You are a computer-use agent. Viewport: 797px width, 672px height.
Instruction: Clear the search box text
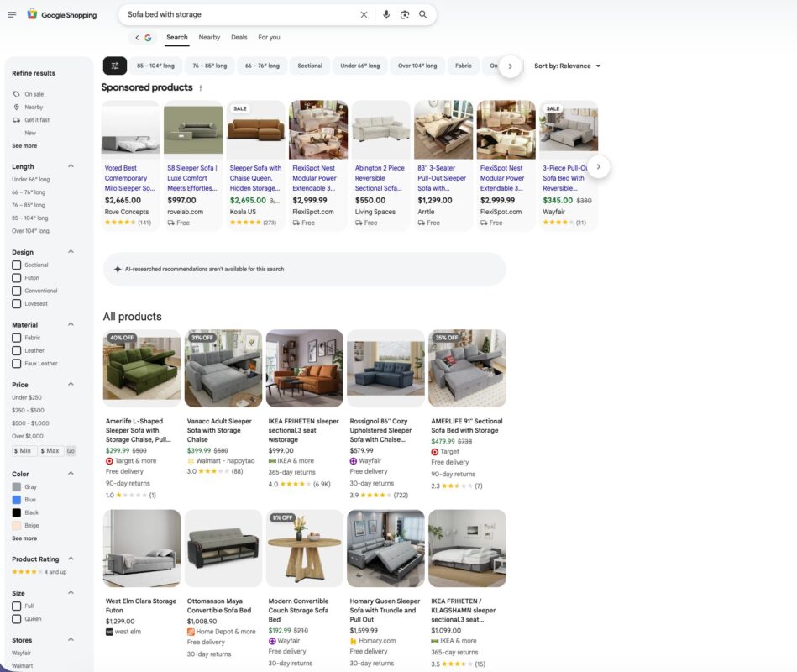click(x=364, y=15)
